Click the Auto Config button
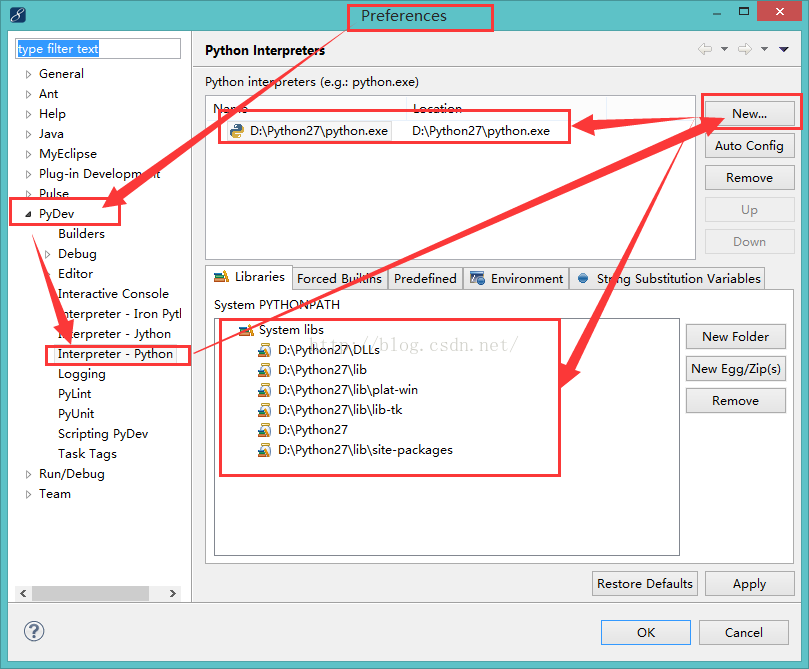 click(x=750, y=145)
